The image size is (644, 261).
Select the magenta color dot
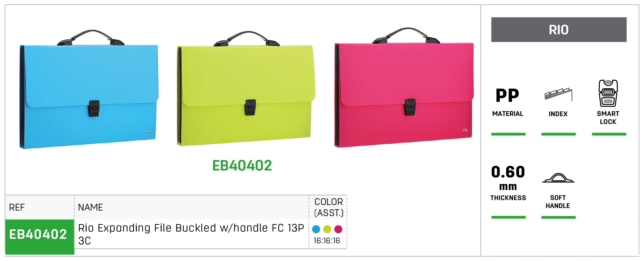338,229
